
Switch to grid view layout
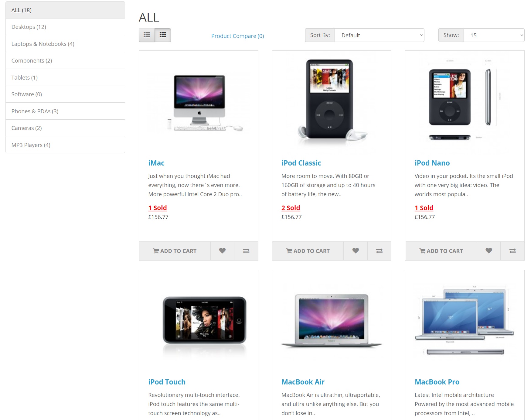163,35
